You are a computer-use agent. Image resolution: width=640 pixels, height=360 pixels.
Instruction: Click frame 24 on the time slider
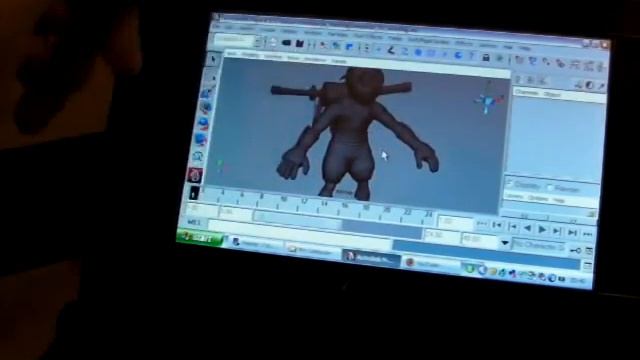click(428, 213)
